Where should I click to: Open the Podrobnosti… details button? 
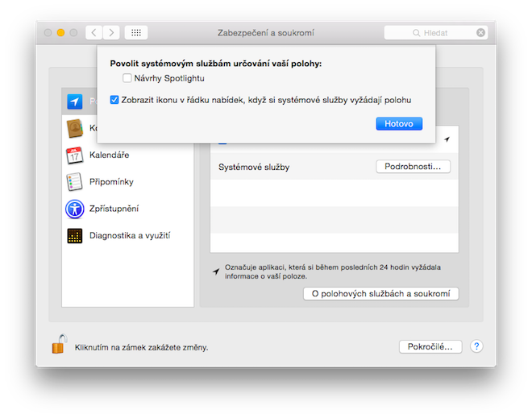413,167
